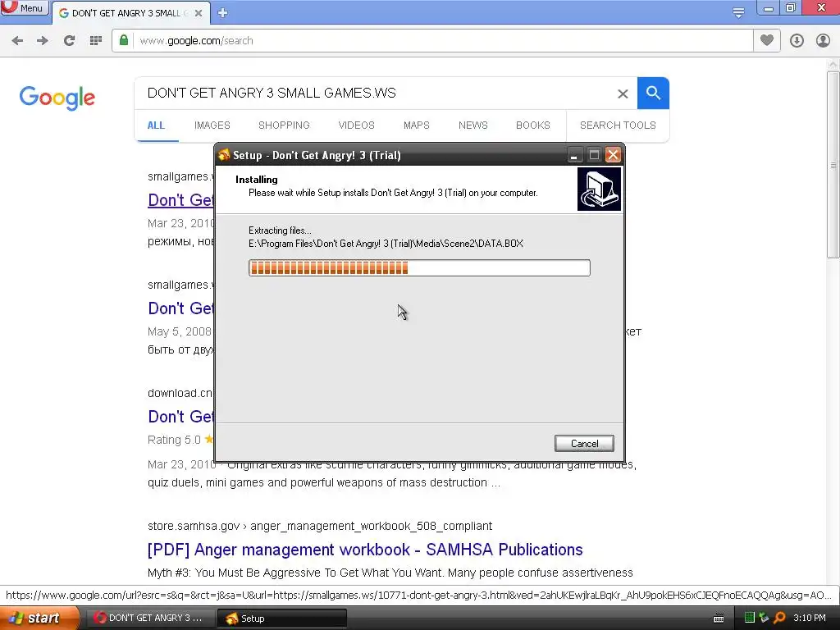840x630 pixels.
Task: Switch to the VIDEOS tab
Action: coord(356,126)
